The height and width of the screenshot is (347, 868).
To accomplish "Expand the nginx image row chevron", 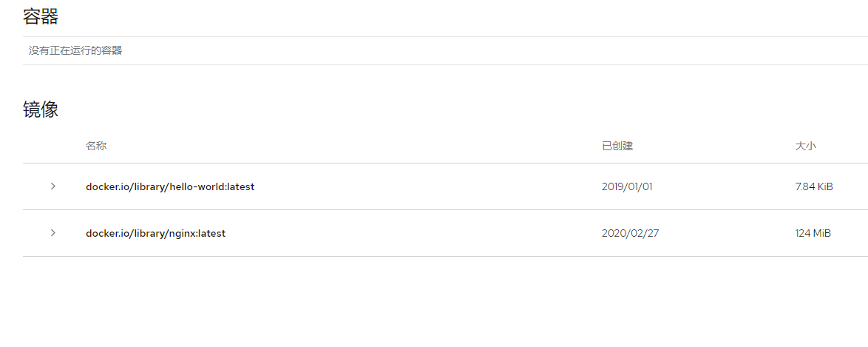I will pyautogui.click(x=52, y=233).
